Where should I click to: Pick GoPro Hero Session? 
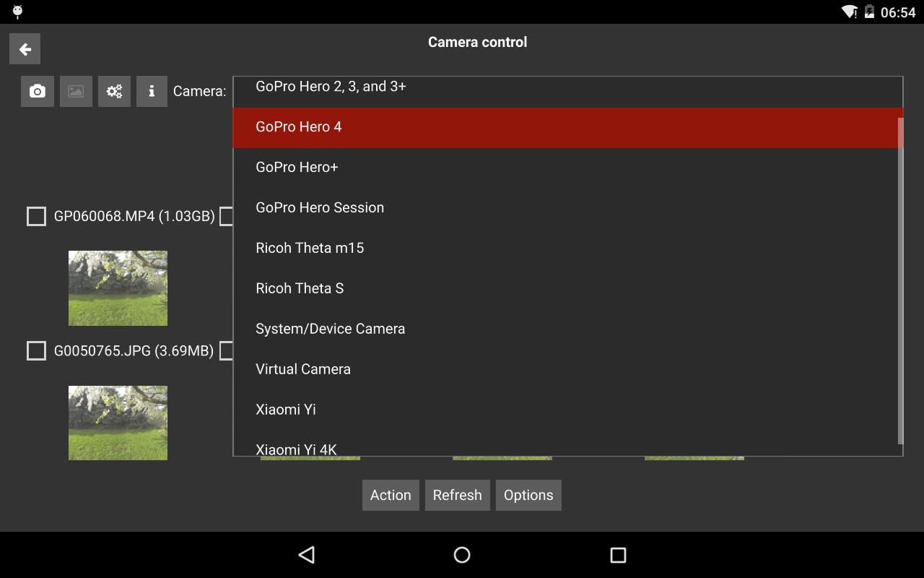click(567, 208)
